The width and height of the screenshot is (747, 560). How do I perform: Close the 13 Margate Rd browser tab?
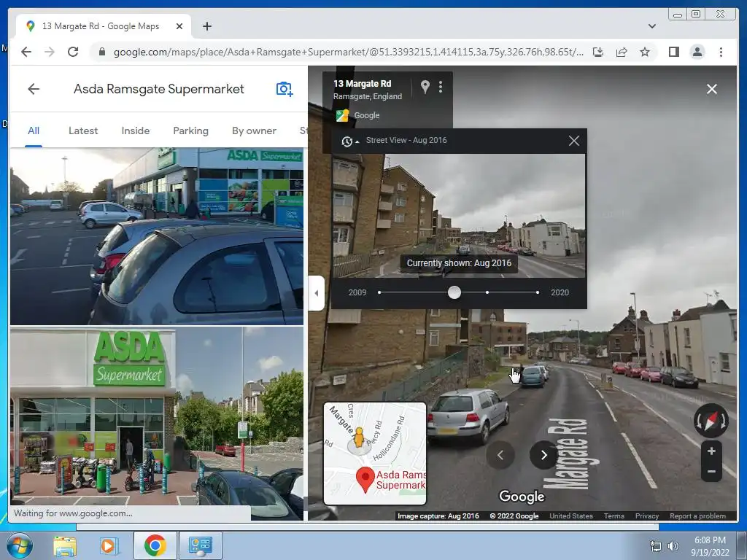[x=179, y=26]
